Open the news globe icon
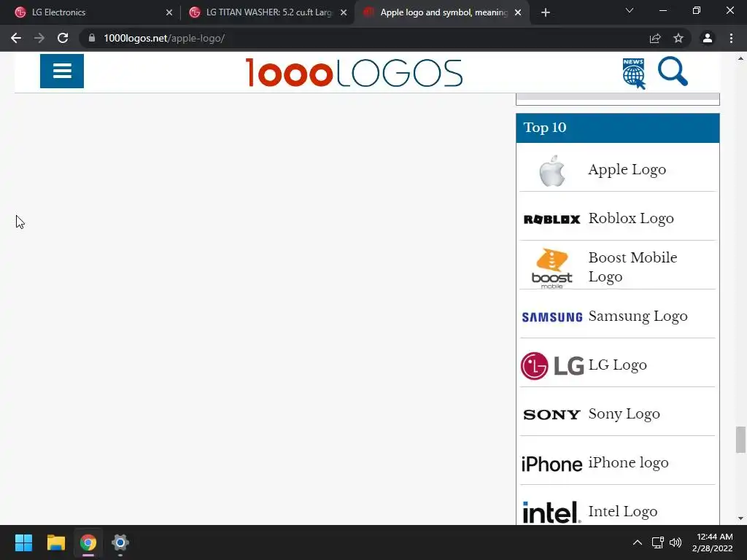 [x=634, y=74]
